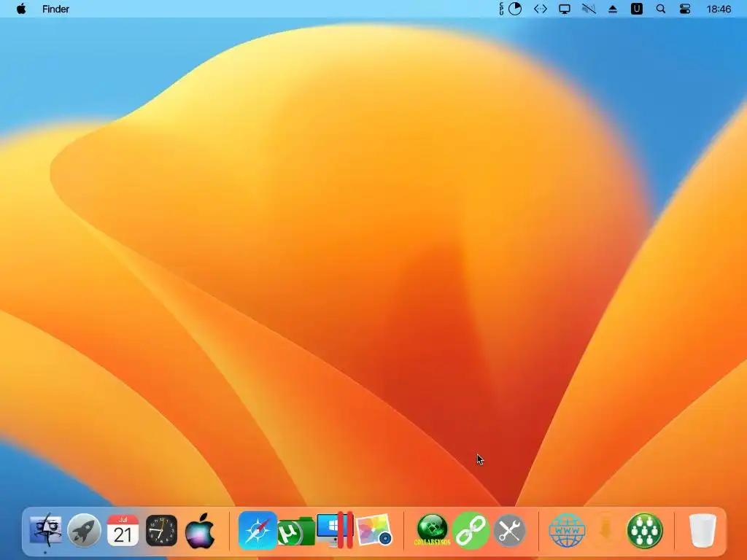Open the green people-group circle icon

pyautogui.click(x=645, y=530)
